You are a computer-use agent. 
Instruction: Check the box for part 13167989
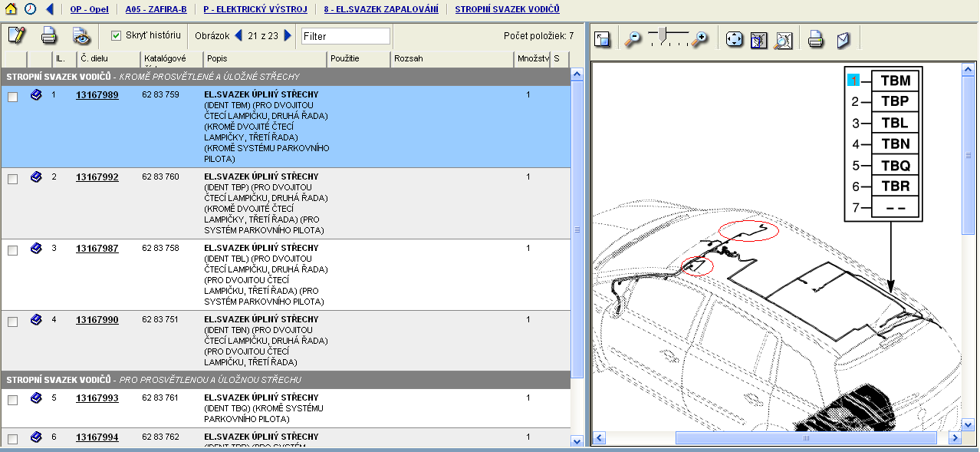point(12,97)
